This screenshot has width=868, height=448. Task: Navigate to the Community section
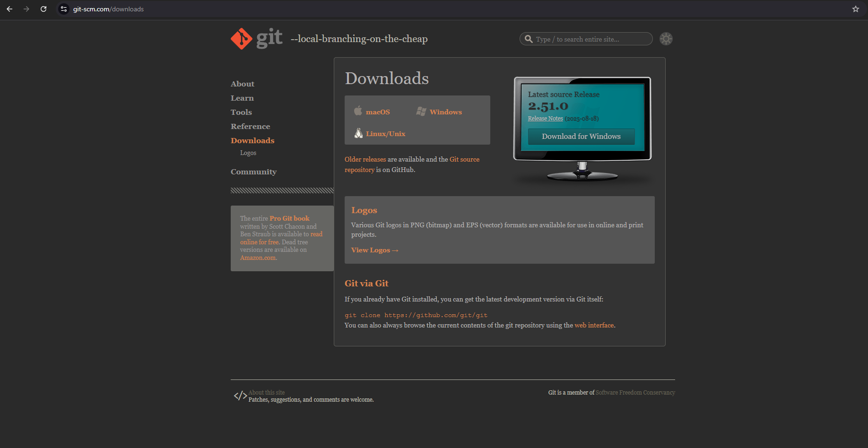point(253,172)
